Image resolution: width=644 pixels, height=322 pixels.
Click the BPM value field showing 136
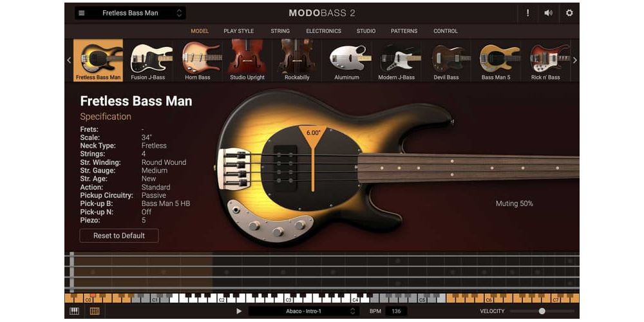[396, 311]
